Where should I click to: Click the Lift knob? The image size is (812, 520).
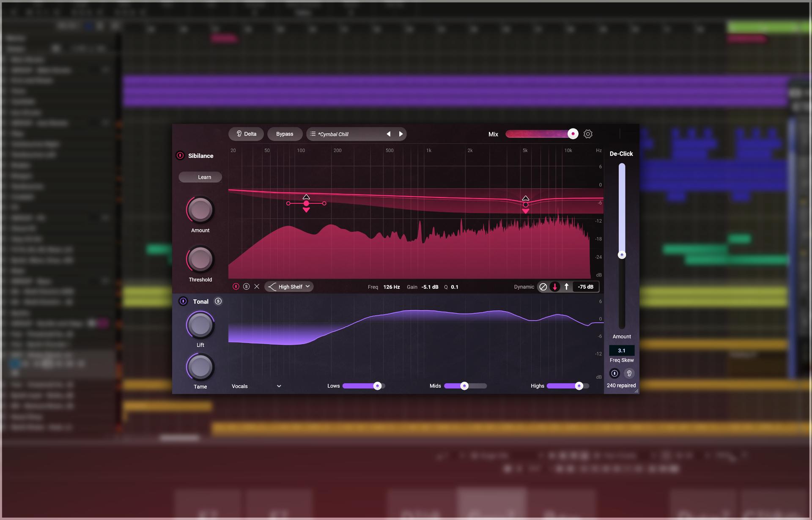click(x=200, y=325)
